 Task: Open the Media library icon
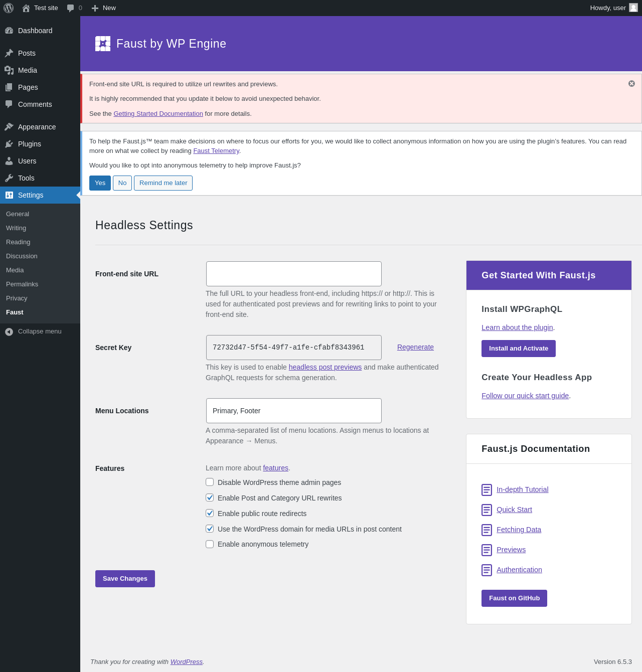click(x=9, y=70)
